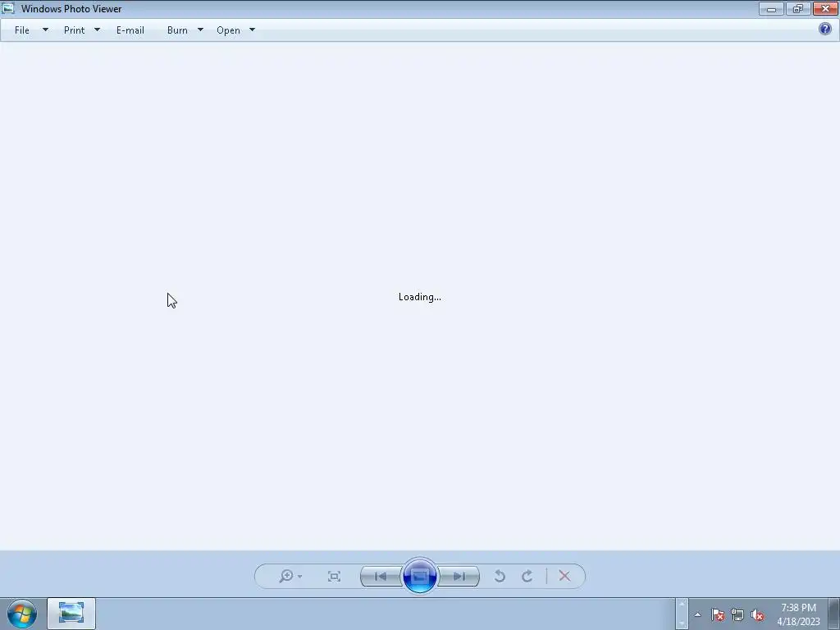The height and width of the screenshot is (630, 840).
Task: Expand the Burn dropdown arrow
Action: point(200,30)
